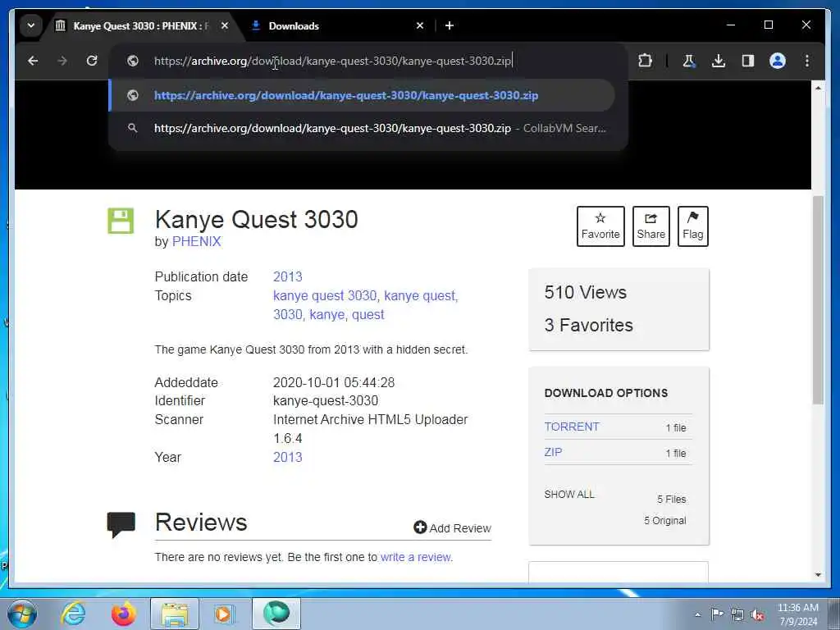This screenshot has height=630, width=840.
Task: Click the '5 Original' text
Action: pos(664,521)
